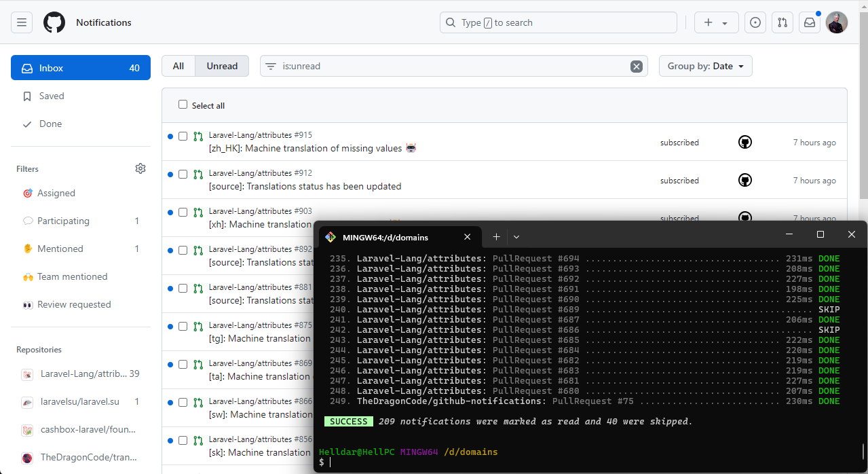Click pull request icon for attributes #912
868x474 pixels.
[198, 175]
